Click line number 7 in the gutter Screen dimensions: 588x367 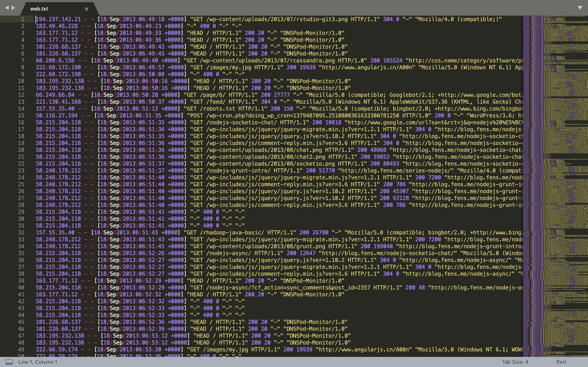click(x=23, y=60)
